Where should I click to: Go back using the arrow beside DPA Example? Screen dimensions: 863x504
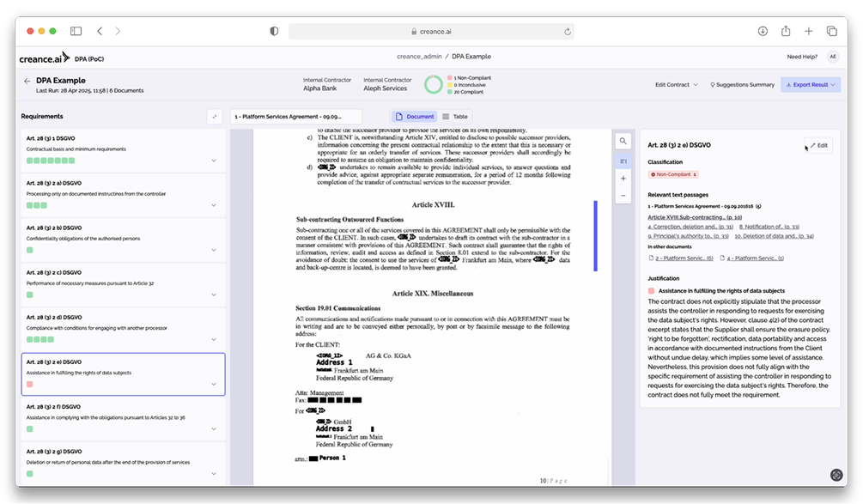(27, 81)
